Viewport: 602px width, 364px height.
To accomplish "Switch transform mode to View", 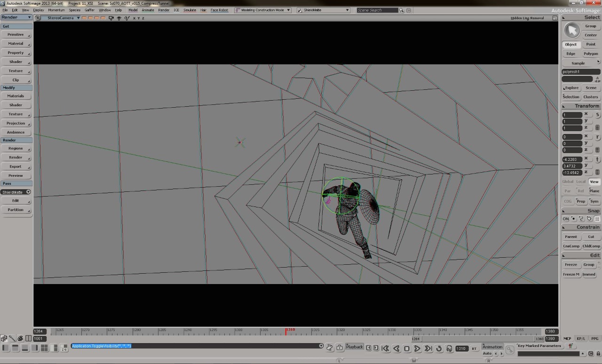I will point(594,182).
